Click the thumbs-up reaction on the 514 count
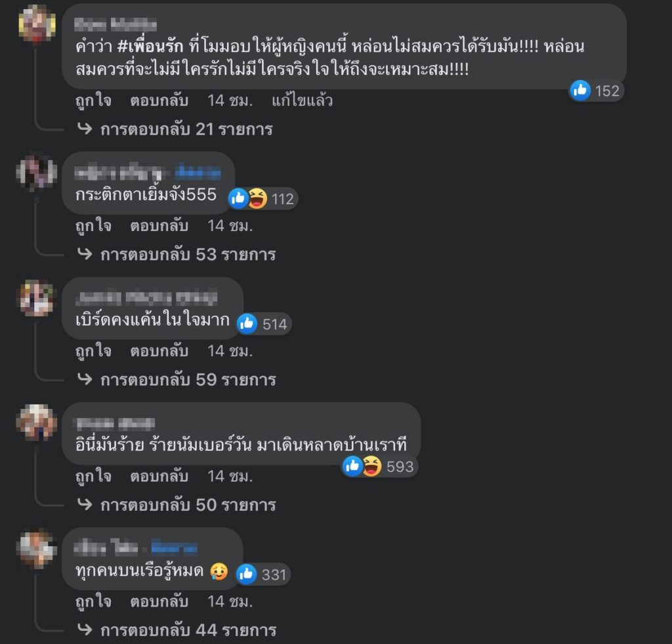The height and width of the screenshot is (644, 672). pyautogui.click(x=247, y=324)
